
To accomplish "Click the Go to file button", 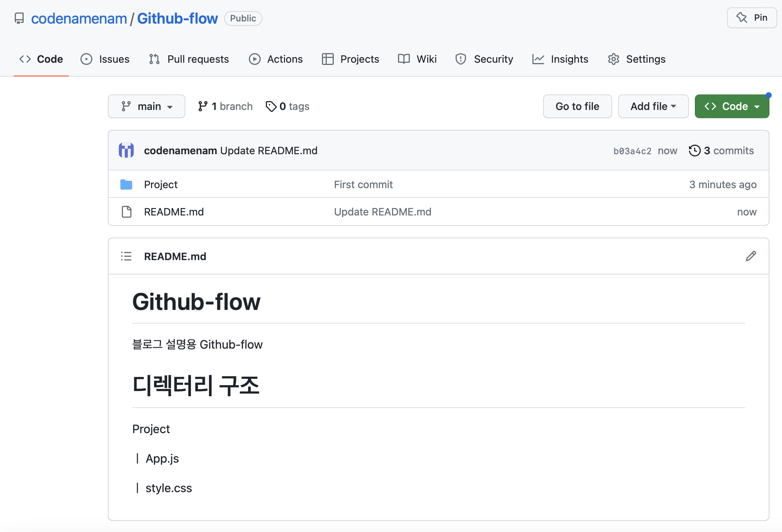I will 577,106.
